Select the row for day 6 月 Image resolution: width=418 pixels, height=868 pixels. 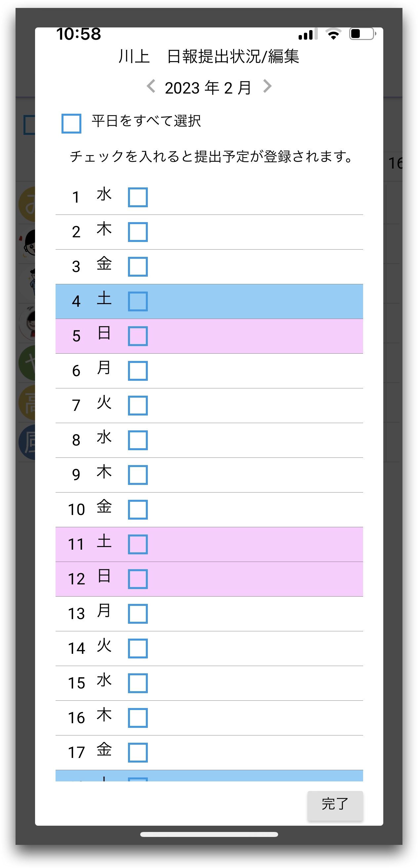click(209, 371)
